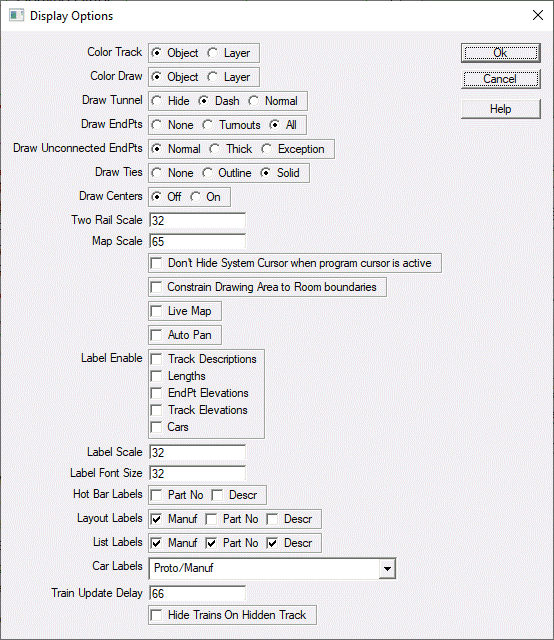This screenshot has width=554, height=640.
Task: Click the Map Scale input field
Action: coord(197,241)
